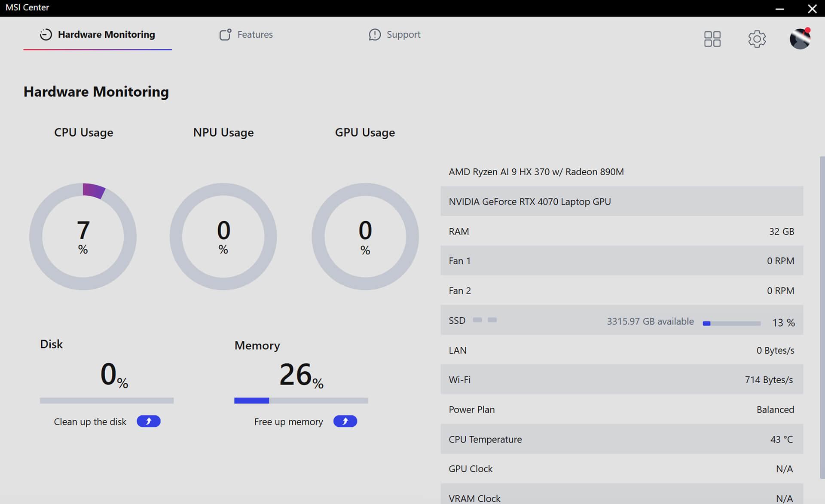
Task: Open the settings gear icon
Action: 757,39
